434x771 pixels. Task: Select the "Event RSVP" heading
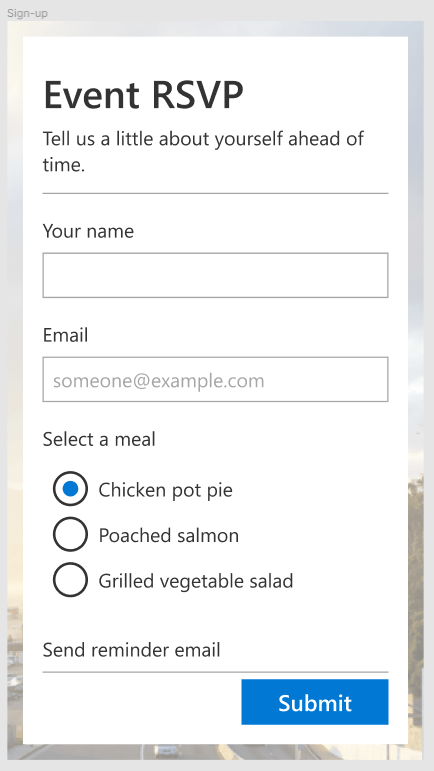[x=144, y=95]
